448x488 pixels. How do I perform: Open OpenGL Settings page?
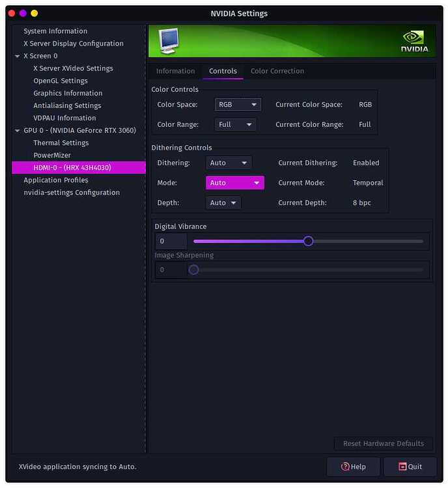point(61,81)
